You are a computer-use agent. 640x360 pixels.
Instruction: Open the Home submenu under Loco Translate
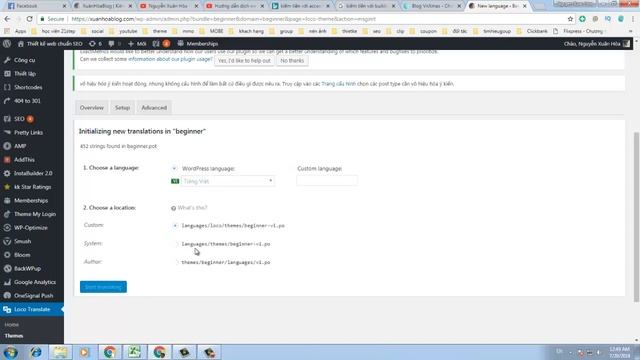(12, 324)
